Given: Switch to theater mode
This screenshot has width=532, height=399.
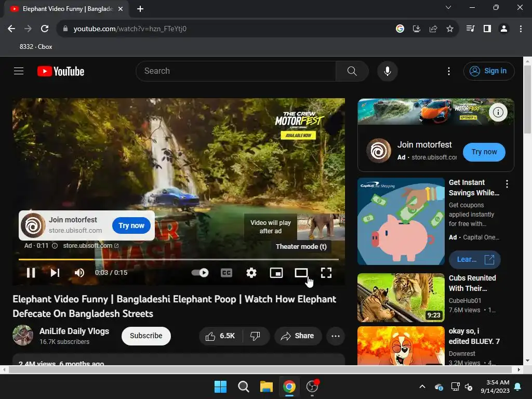Looking at the screenshot, I should click(x=301, y=273).
